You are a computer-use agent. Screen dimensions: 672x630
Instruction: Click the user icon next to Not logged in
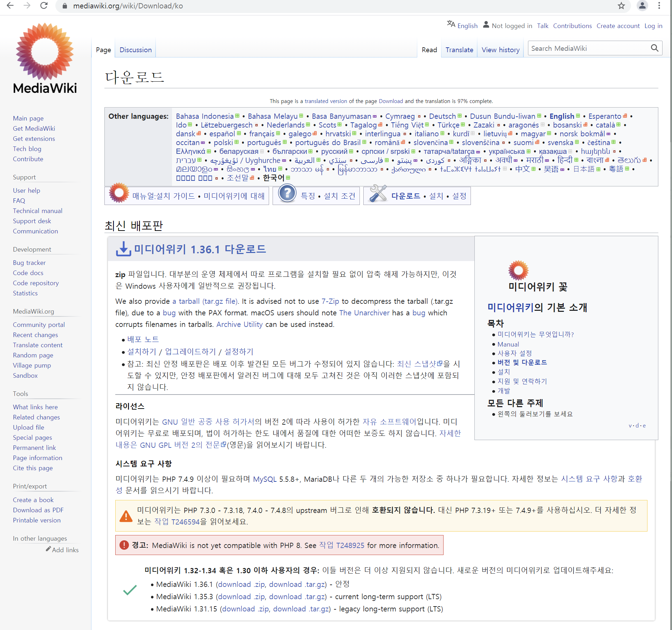[x=486, y=25]
